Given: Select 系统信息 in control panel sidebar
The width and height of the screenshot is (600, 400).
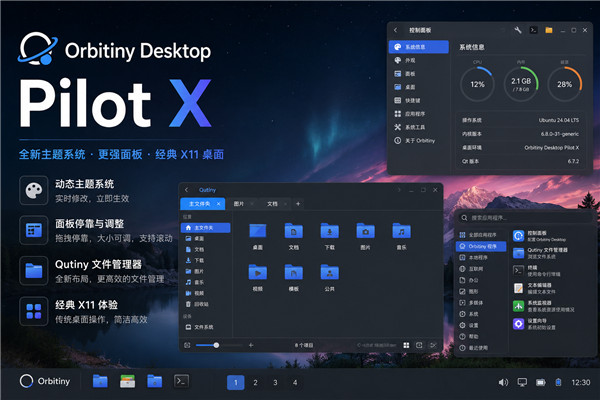Looking at the screenshot, I should [x=419, y=47].
